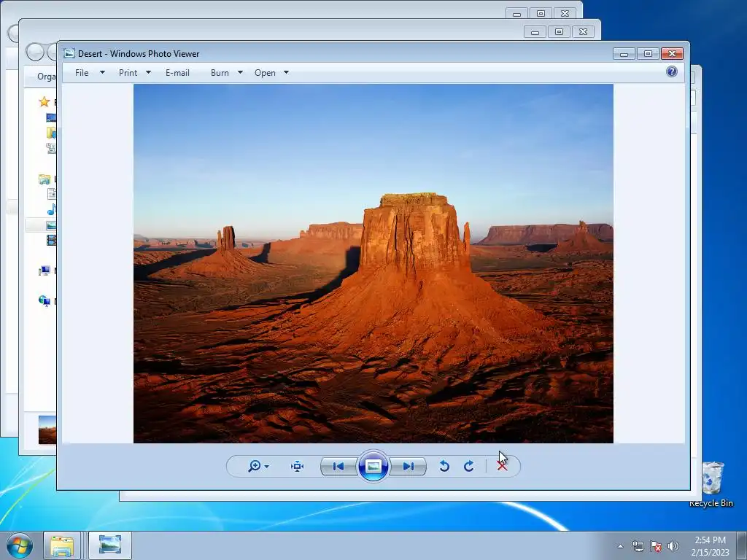Open Action Center flag icon

(x=656, y=546)
